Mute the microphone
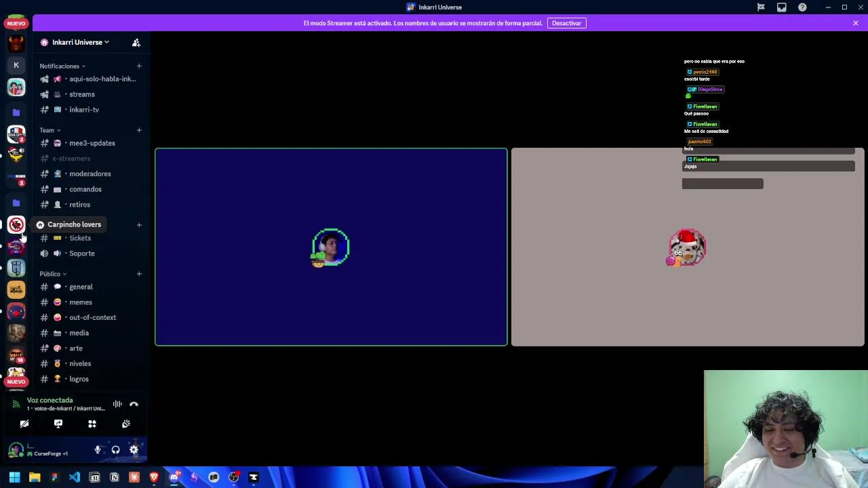 [98, 449]
